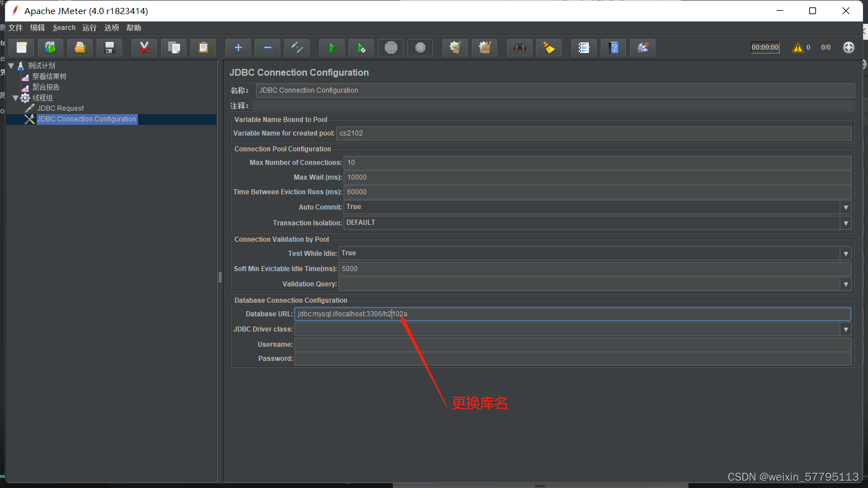The height and width of the screenshot is (488, 868).
Task: Open the Templates icon
Action: tap(51, 47)
